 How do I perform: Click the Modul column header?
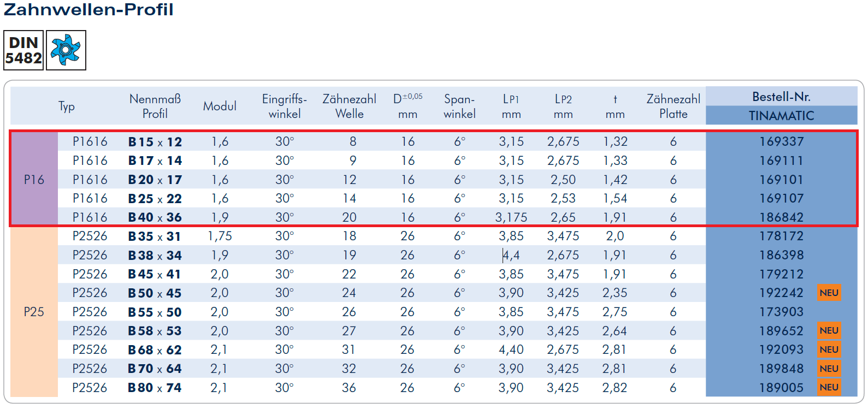tap(220, 106)
